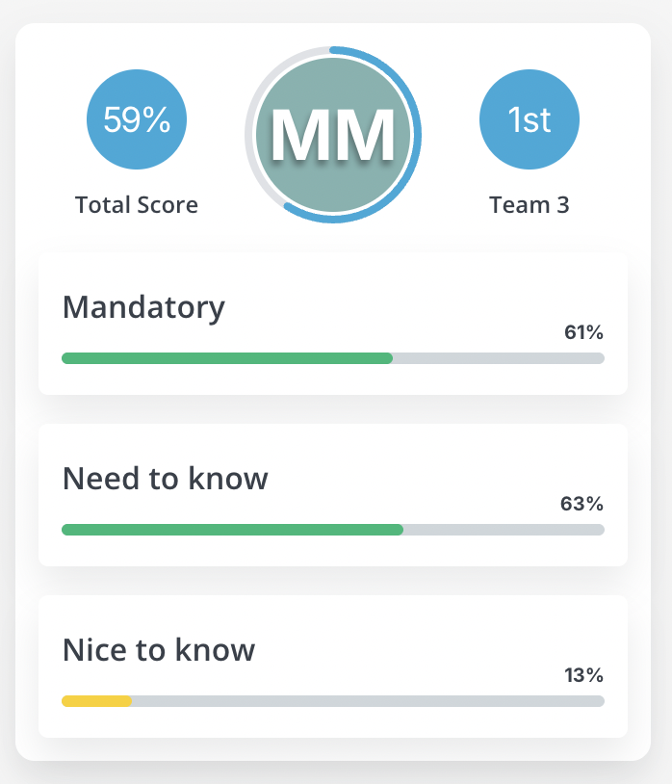Click the 61% percentage value
The height and width of the screenshot is (784, 672).
click(x=583, y=332)
